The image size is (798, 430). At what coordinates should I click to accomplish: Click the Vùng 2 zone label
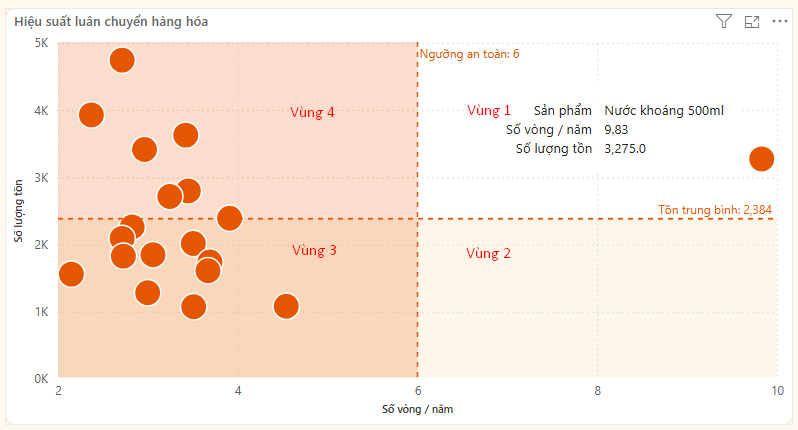(488, 254)
